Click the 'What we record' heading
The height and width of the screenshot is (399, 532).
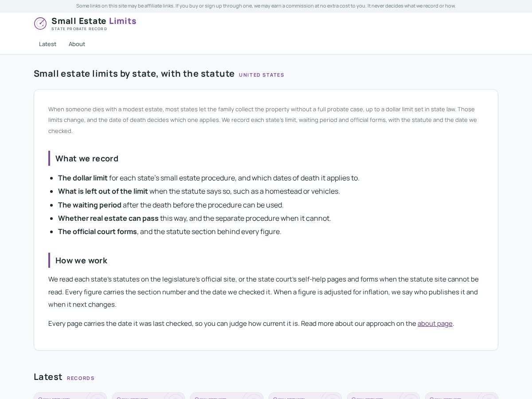(87, 159)
